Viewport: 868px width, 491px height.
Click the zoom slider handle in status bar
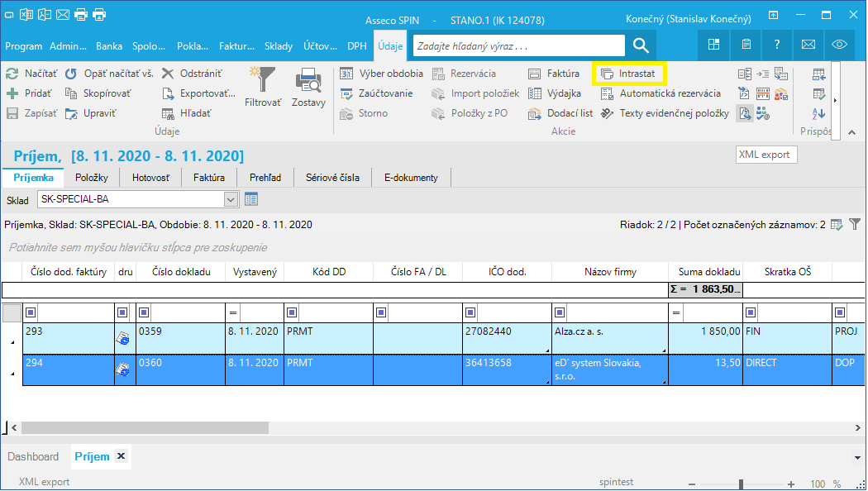click(x=741, y=484)
